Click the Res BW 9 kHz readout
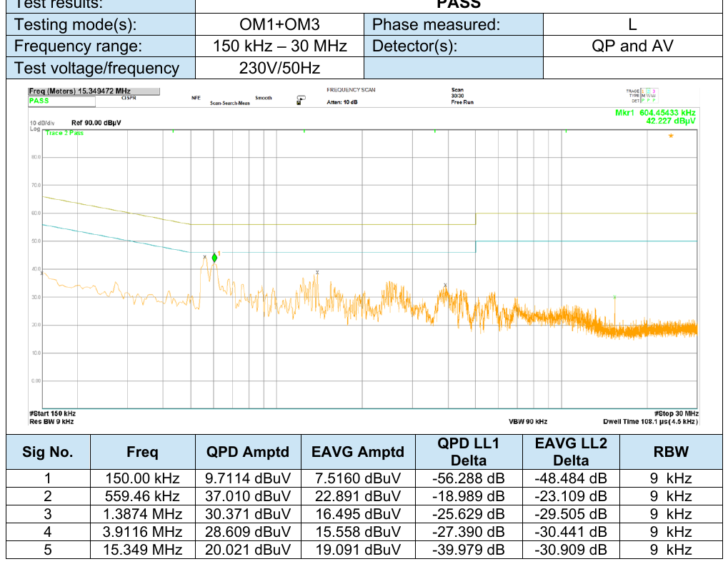Screen dimensions: 728x564 tap(51, 422)
